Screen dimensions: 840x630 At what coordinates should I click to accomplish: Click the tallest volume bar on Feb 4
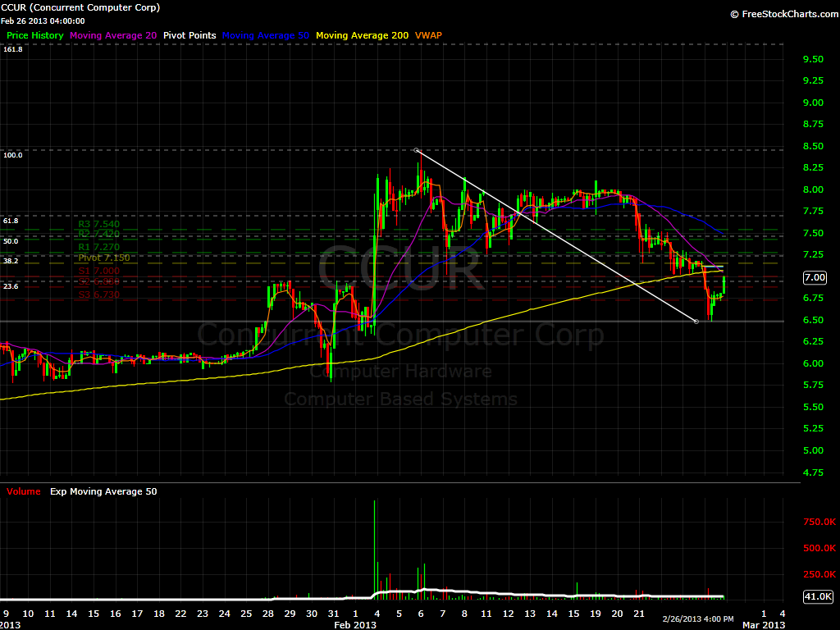(x=374, y=549)
